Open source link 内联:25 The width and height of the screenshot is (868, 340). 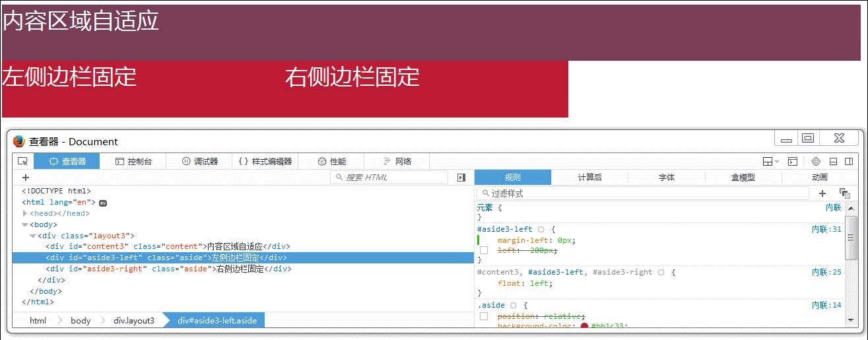point(826,272)
